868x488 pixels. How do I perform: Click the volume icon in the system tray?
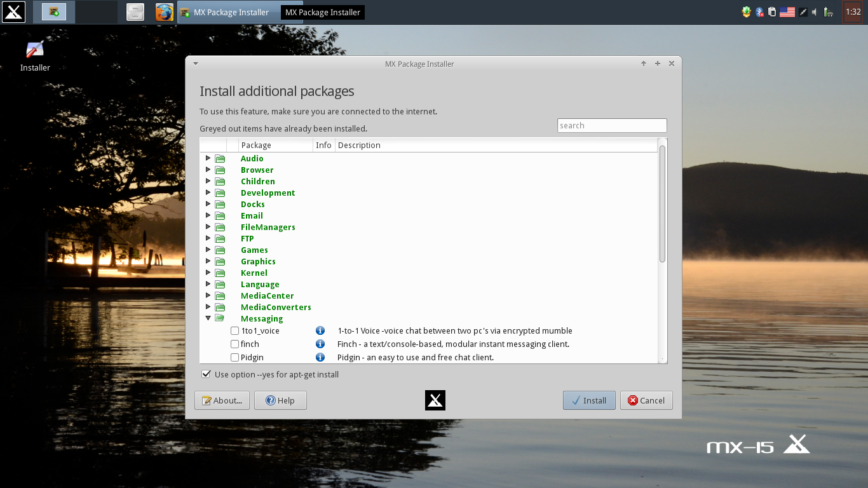pos(815,11)
